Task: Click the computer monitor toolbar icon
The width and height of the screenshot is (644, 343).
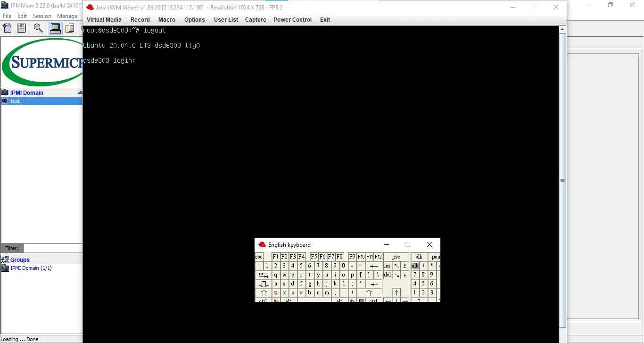Action: pyautogui.click(x=55, y=28)
